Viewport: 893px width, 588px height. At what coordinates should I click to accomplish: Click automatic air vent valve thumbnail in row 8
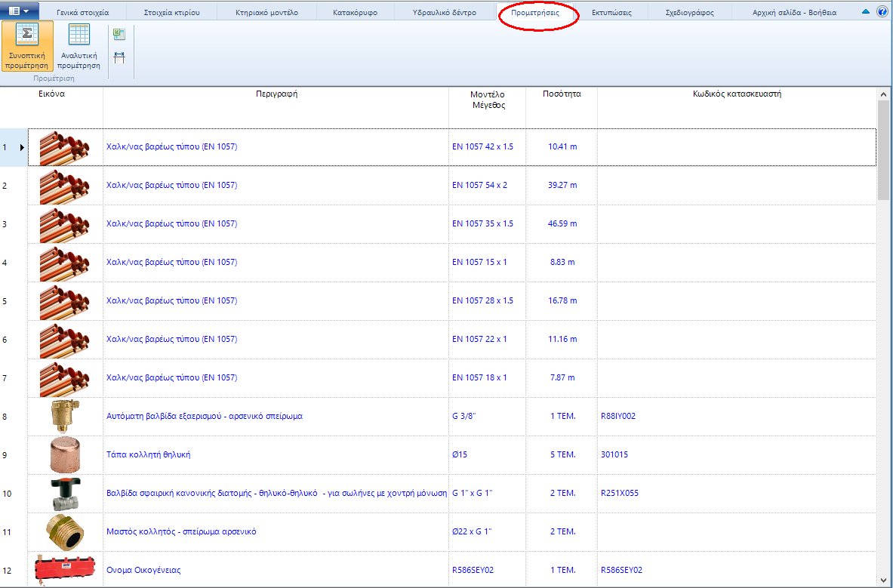point(64,416)
